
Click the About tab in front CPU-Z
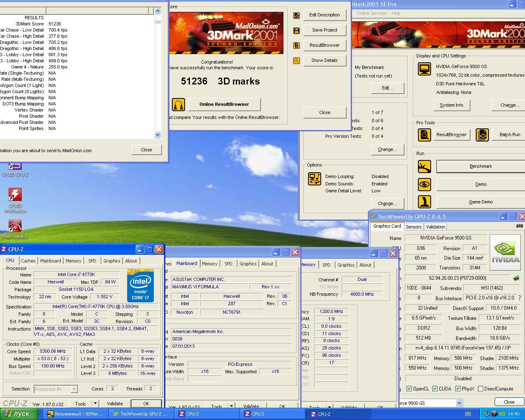(131, 261)
